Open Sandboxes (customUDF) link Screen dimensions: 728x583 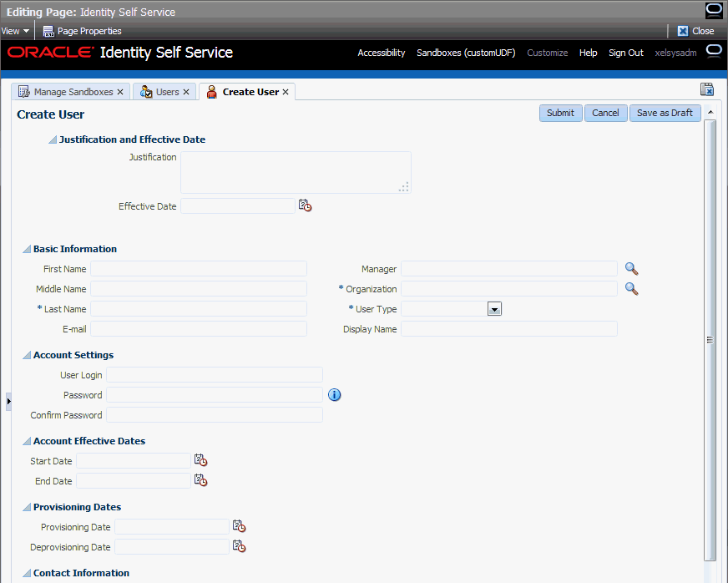pos(466,53)
